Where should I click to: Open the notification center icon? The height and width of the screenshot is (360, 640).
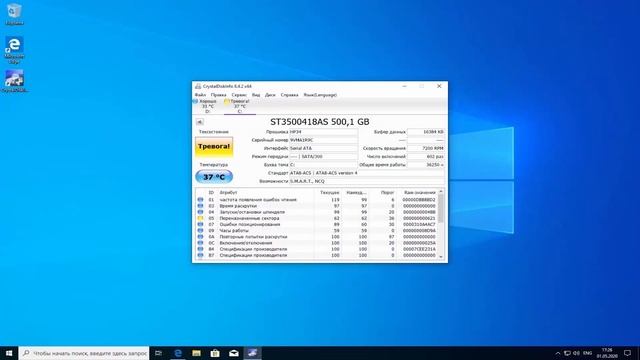coord(627,353)
